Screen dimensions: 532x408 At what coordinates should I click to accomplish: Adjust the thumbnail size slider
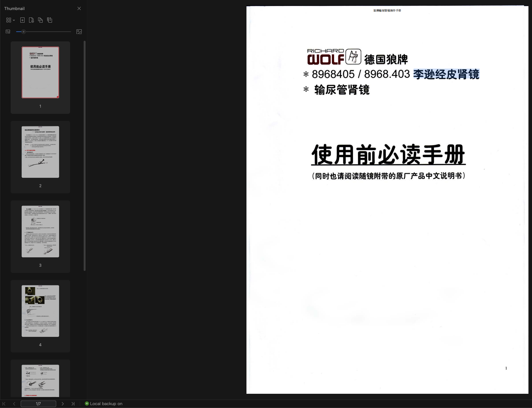coord(23,31)
